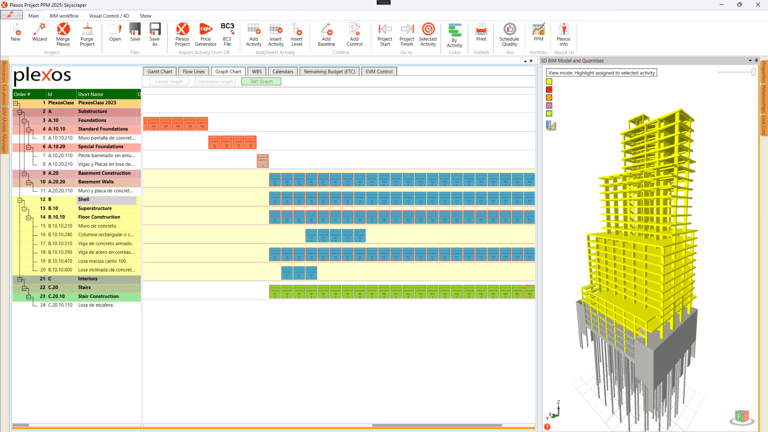
Task: Switch to the Gantt Chart tab
Action: 160,72
